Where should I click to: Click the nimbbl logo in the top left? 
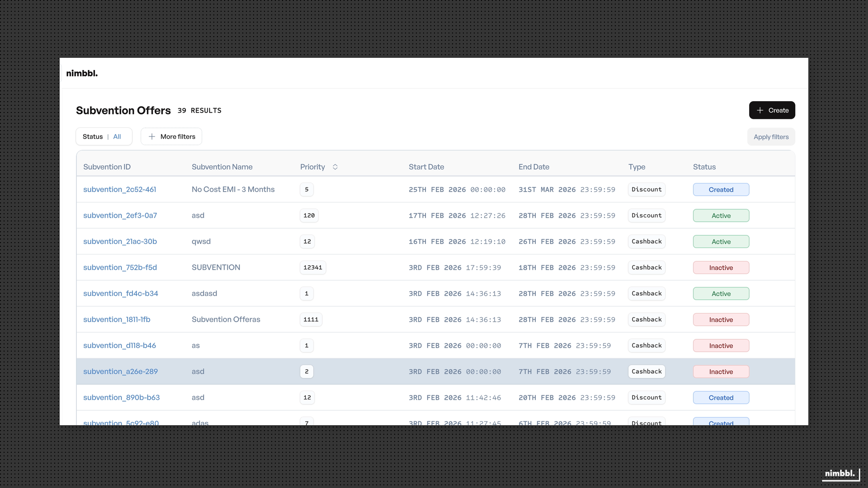82,73
